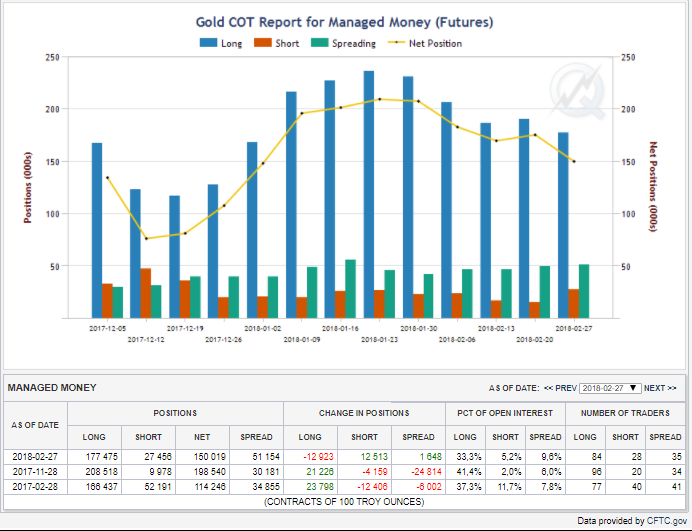692x531 pixels.
Task: Click the 2018-02-20 x-axis date label
Action: click(534, 340)
